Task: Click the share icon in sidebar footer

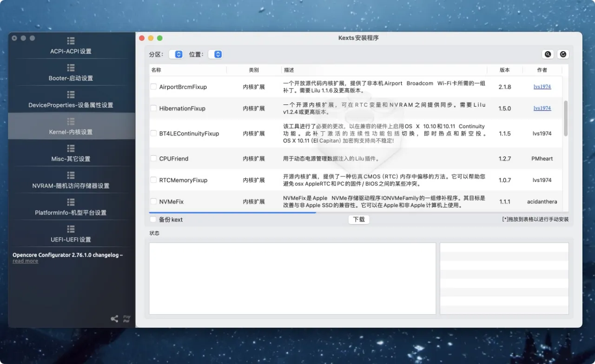Action: pyautogui.click(x=114, y=318)
